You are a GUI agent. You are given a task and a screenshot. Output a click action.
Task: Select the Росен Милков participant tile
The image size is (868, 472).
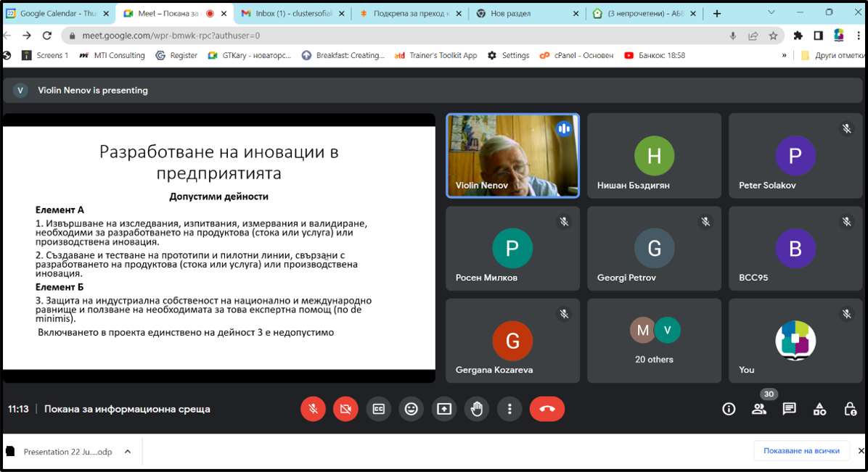[x=512, y=249]
